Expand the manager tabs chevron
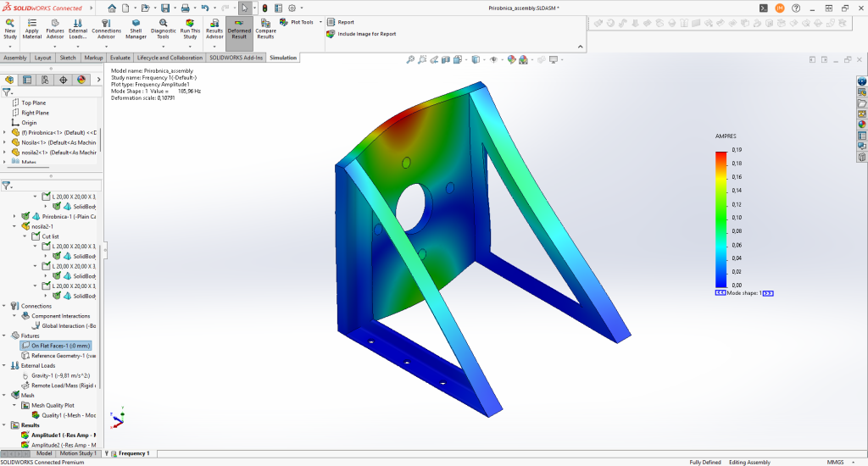The image size is (868, 466). click(98, 80)
